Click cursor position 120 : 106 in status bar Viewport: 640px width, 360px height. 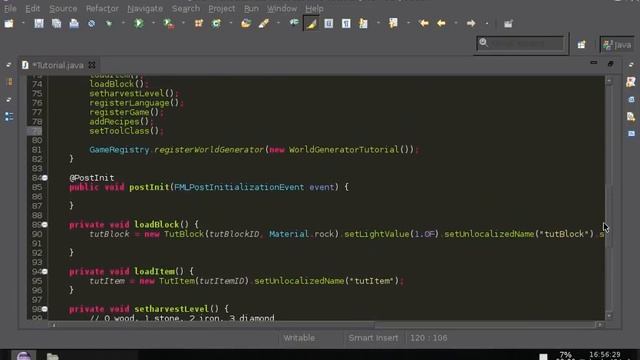[x=429, y=338]
